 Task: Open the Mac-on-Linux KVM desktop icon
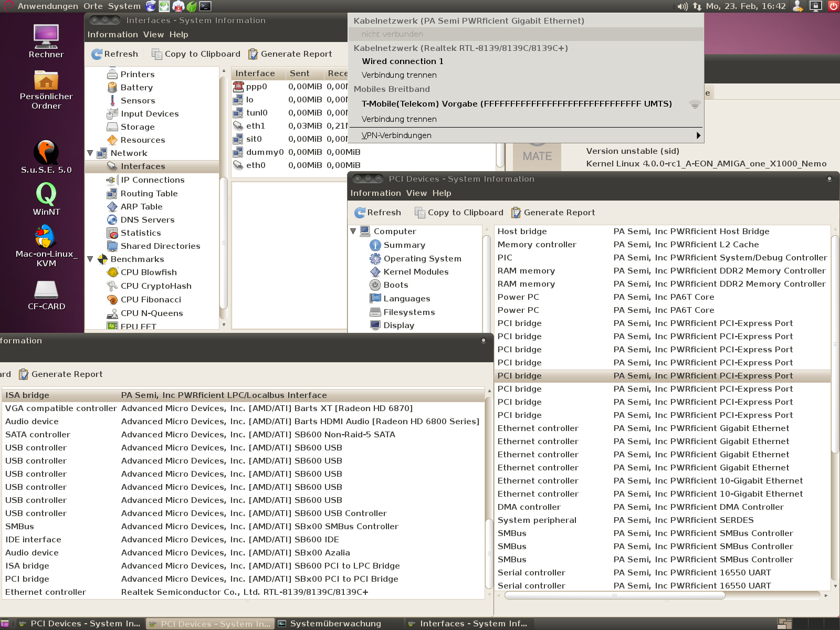click(x=46, y=237)
